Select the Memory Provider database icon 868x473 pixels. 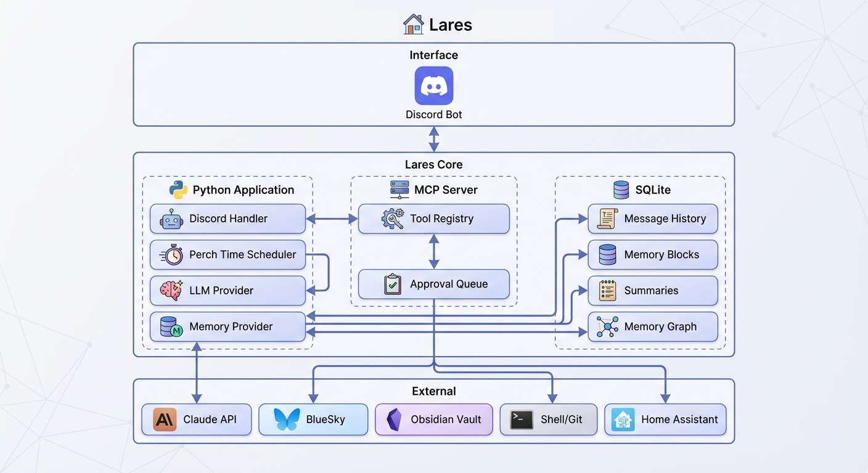click(170, 327)
